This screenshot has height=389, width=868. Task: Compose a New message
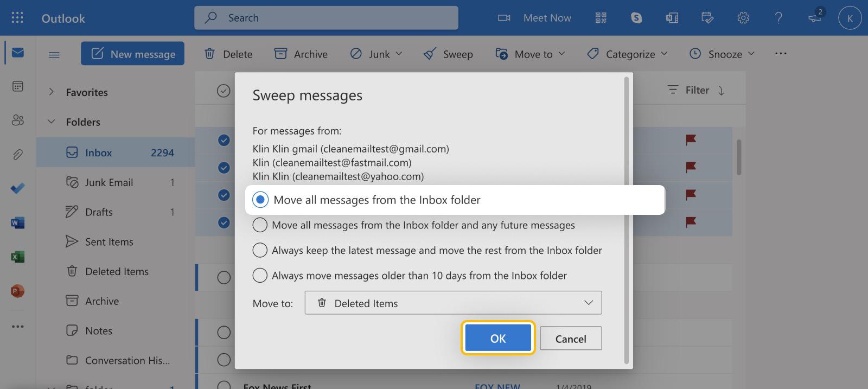coord(133,53)
